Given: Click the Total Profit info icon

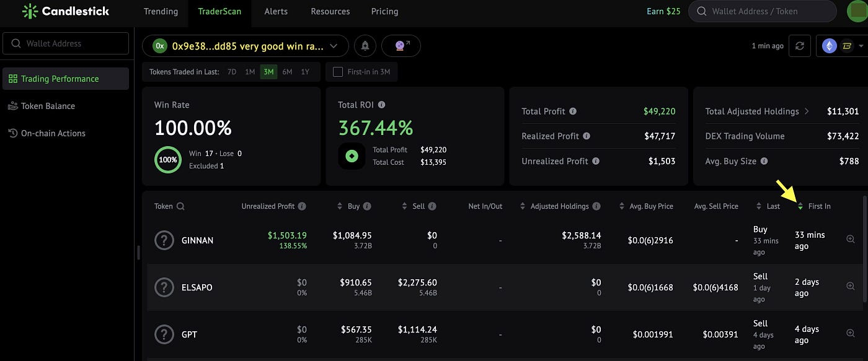Looking at the screenshot, I should pyautogui.click(x=573, y=111).
